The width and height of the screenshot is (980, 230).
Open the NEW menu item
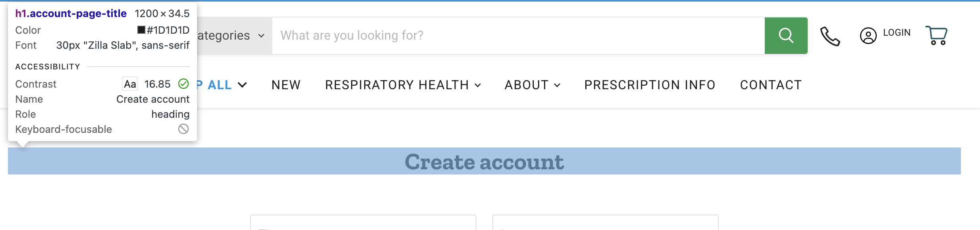tap(286, 85)
